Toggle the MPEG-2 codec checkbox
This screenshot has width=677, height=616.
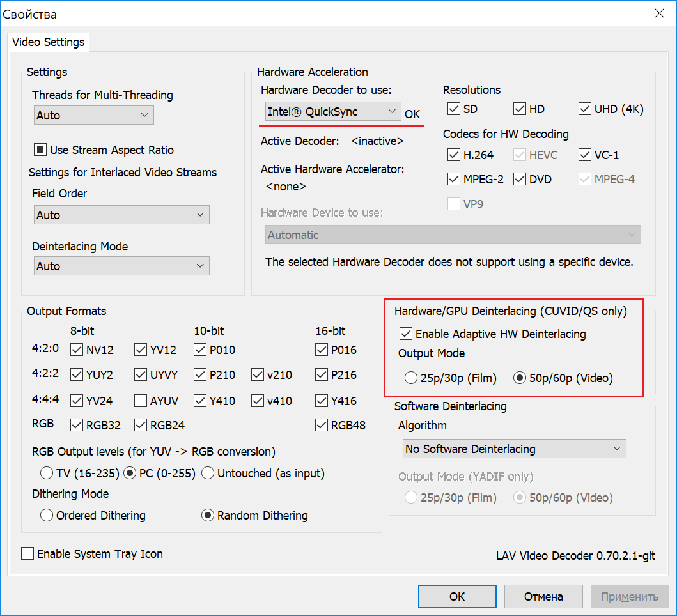454,180
